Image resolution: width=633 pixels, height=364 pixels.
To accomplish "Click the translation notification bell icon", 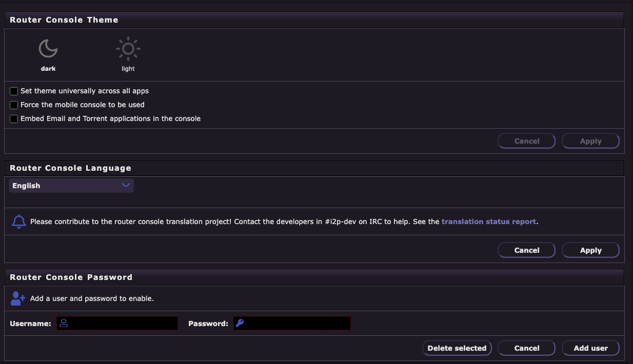I will click(x=19, y=221).
